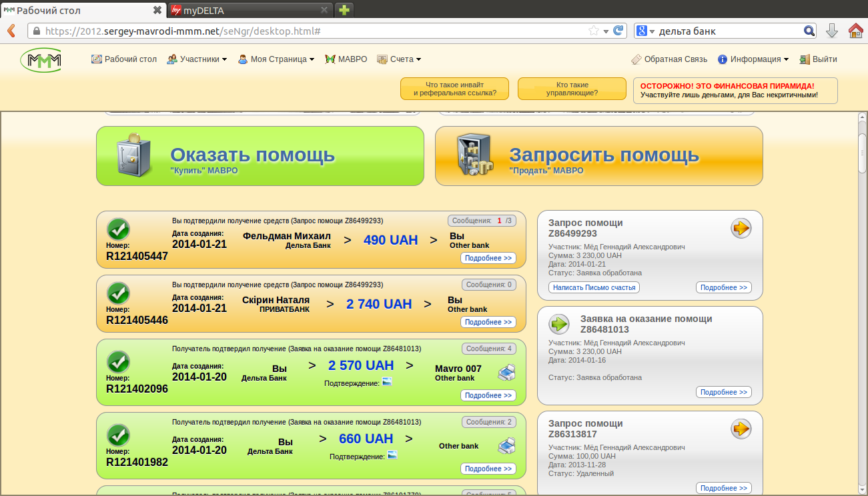Select the Рабочий стол browser tab
Viewport: 868px width, 496px height.
pyautogui.click(x=83, y=10)
